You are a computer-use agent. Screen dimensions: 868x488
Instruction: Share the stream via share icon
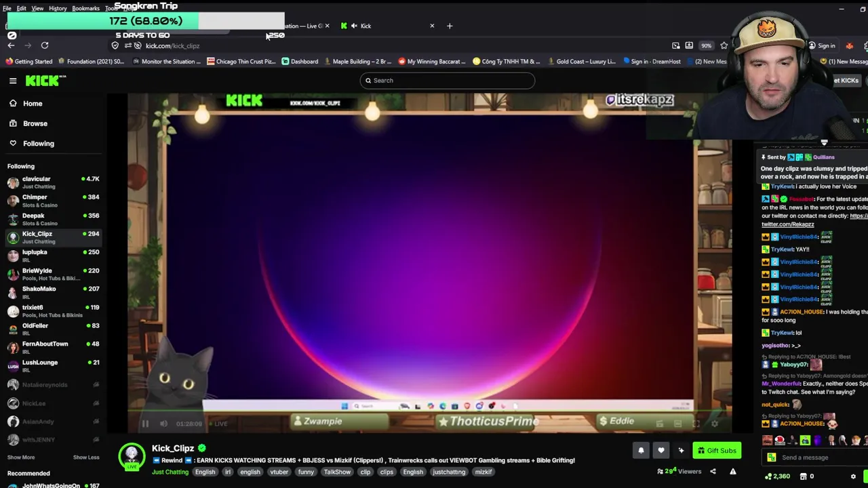click(x=713, y=472)
